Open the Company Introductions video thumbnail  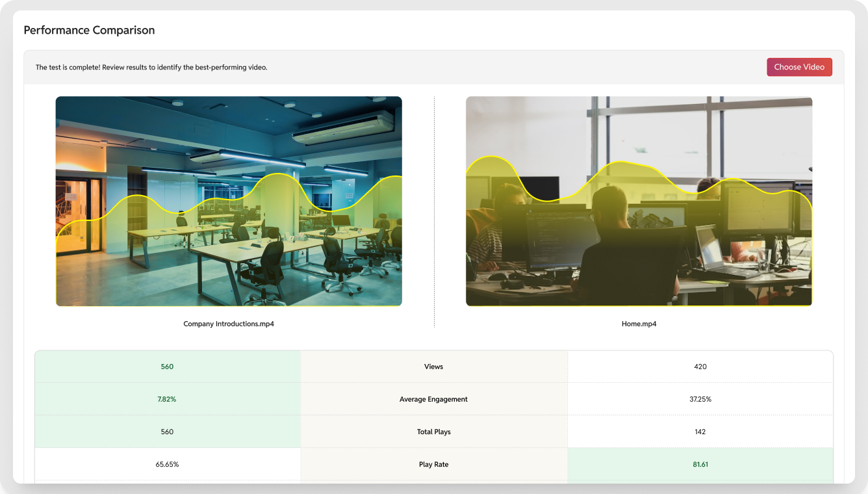[x=229, y=201]
